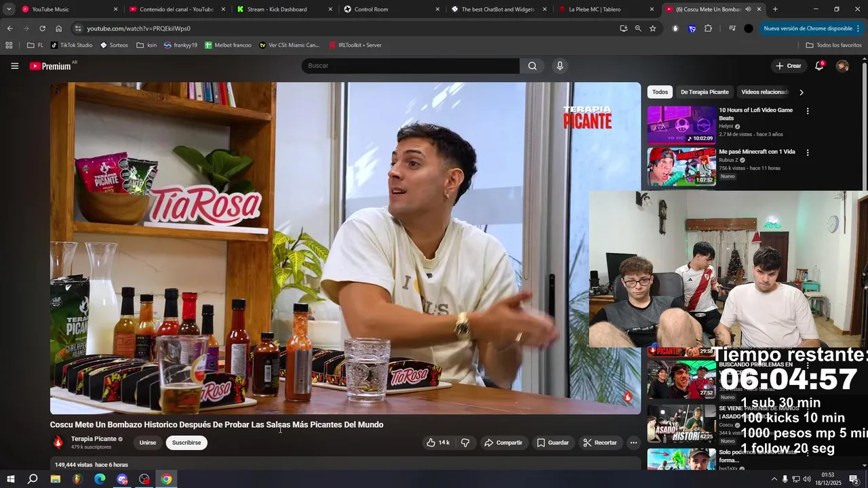868x488 pixels.
Task: Open the ASADO HISTORICO video thumbnail
Action: coord(681,424)
